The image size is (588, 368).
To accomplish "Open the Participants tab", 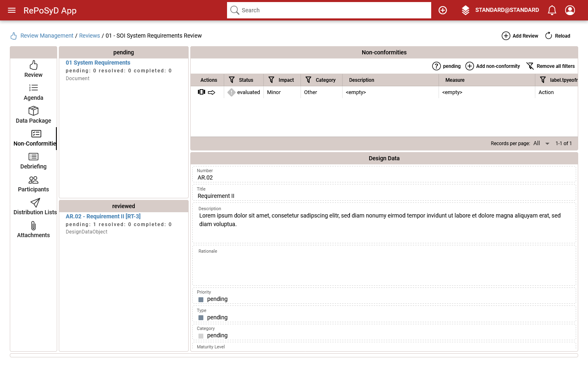I will point(33,184).
